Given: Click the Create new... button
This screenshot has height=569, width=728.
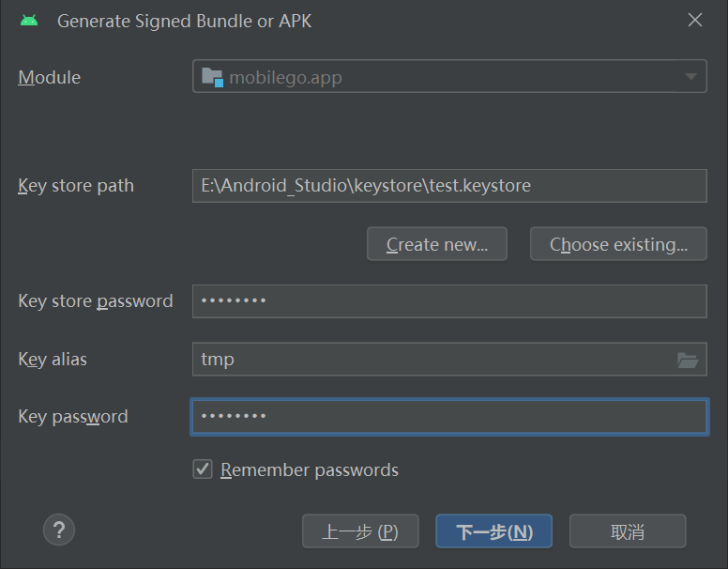Looking at the screenshot, I should 437,244.
